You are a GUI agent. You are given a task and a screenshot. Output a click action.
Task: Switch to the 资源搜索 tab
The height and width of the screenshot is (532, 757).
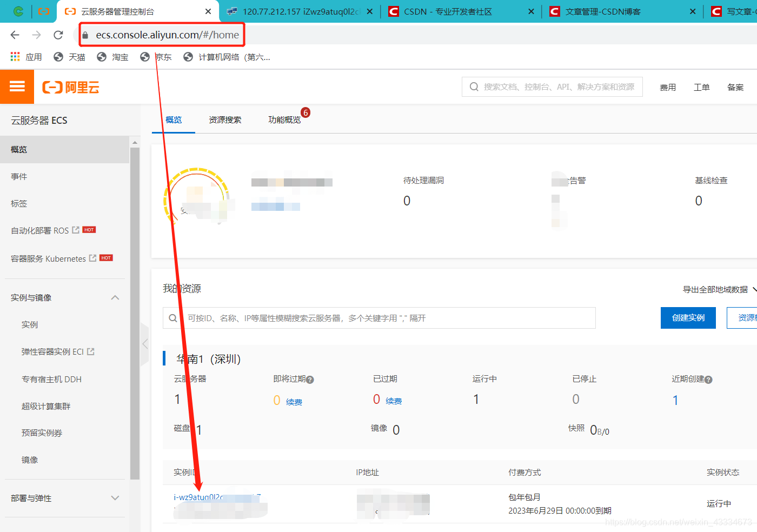(x=225, y=119)
